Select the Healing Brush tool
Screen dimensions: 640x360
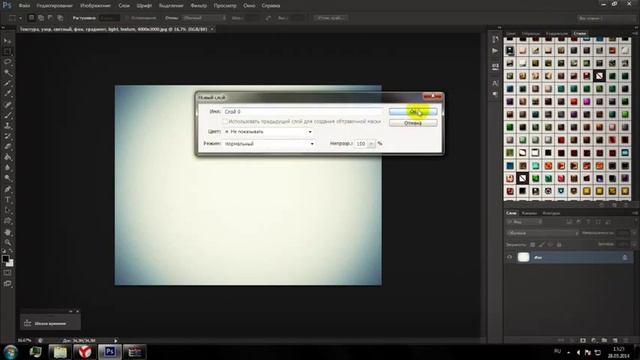(x=7, y=105)
